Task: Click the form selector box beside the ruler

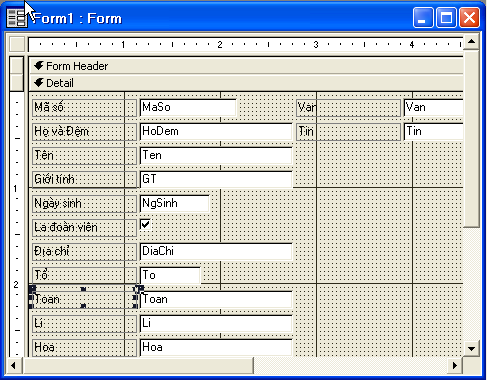Action: coord(17,44)
